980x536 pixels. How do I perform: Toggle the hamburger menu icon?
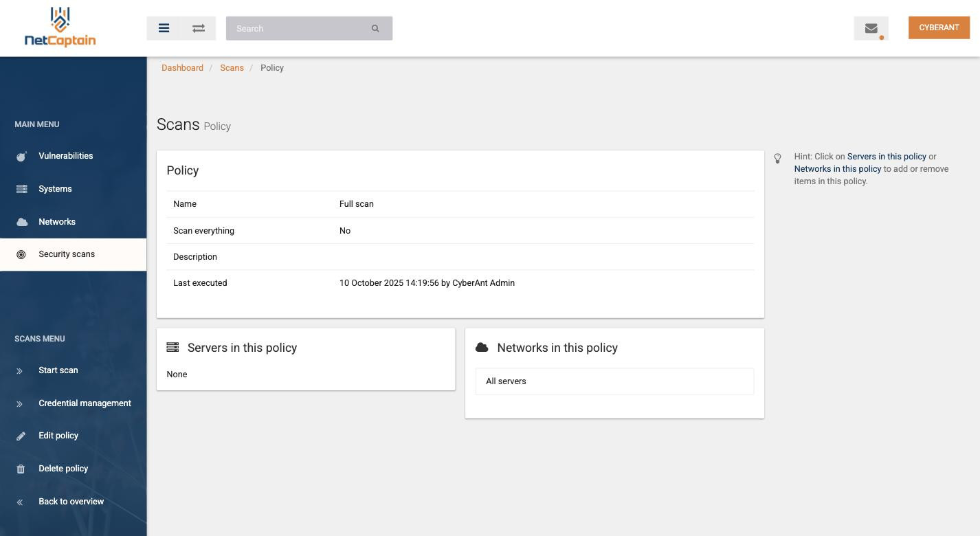164,28
